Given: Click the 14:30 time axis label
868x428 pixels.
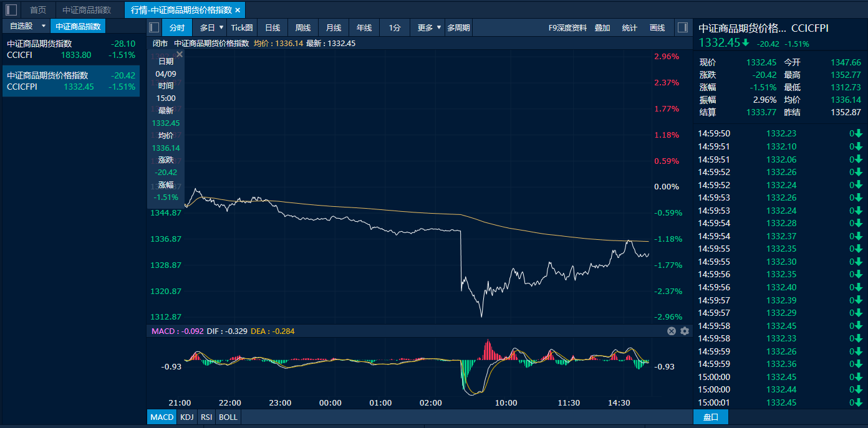Looking at the screenshot, I should pos(619,403).
